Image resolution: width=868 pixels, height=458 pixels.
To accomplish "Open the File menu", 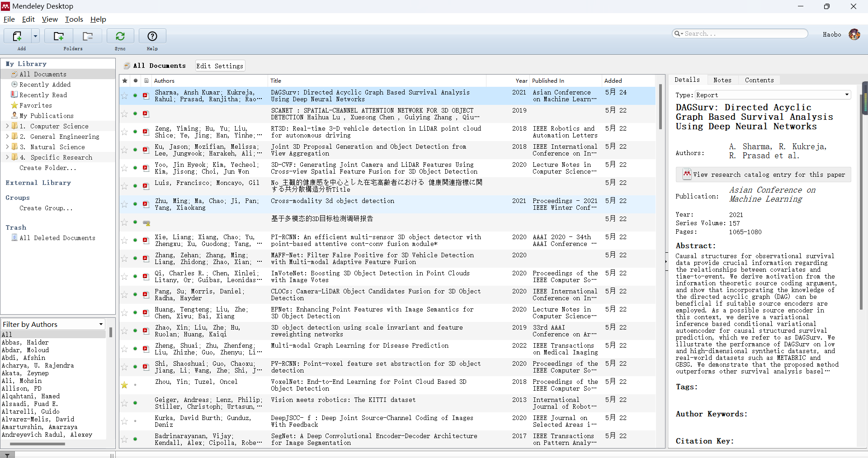I will [9, 19].
